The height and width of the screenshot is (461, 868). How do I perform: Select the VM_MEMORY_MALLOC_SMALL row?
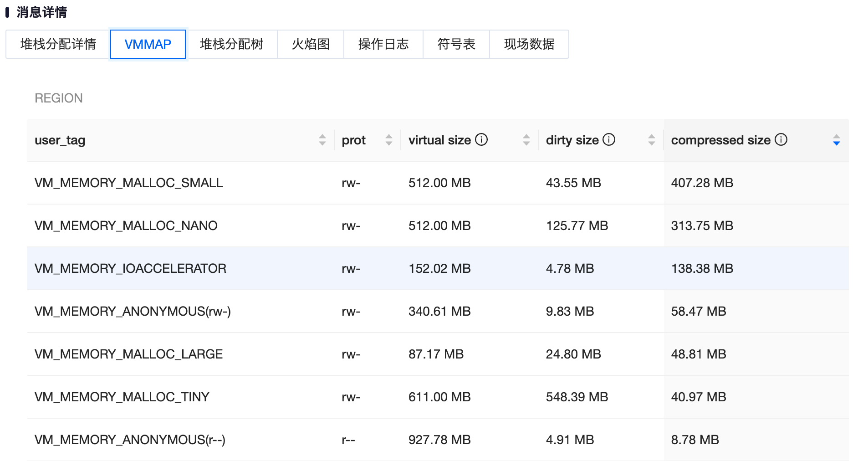pyautogui.click(x=129, y=183)
